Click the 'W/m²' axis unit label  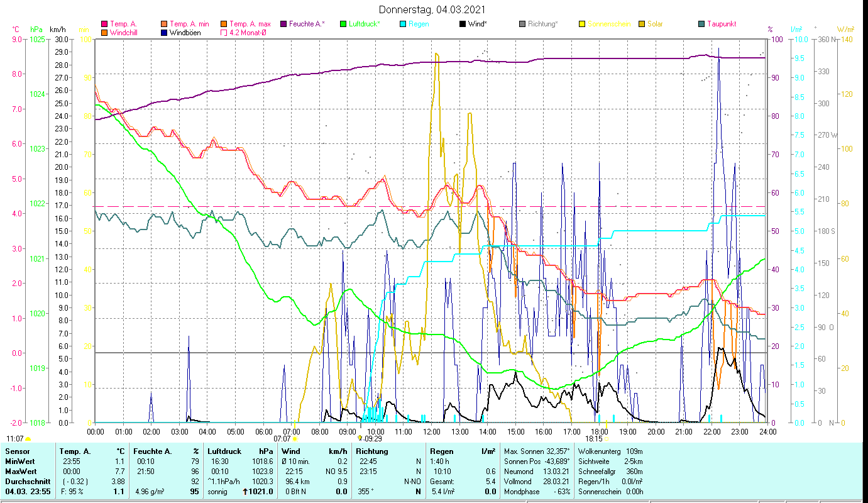(845, 30)
